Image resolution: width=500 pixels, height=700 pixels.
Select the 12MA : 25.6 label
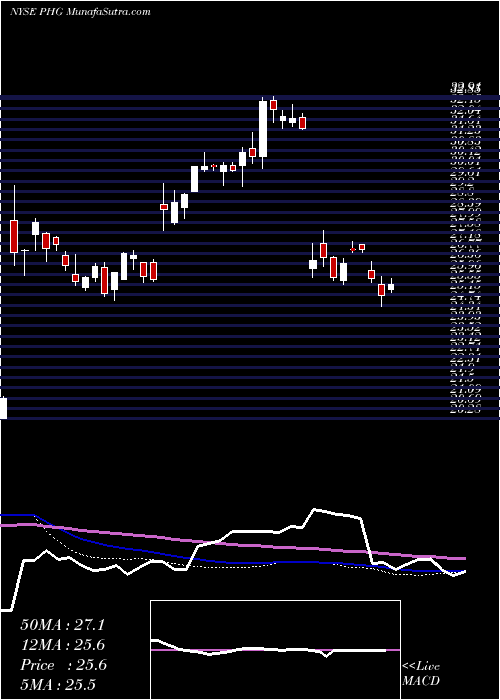(63, 645)
